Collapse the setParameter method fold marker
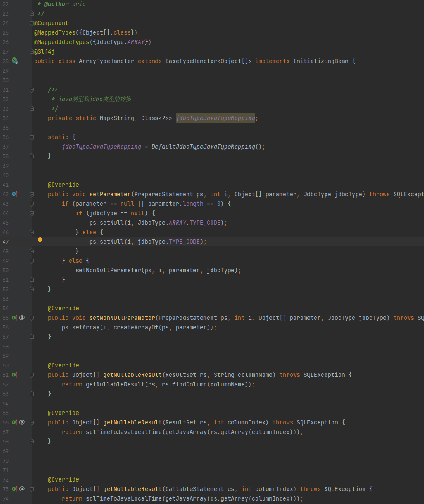424x504 pixels. pos(32,194)
